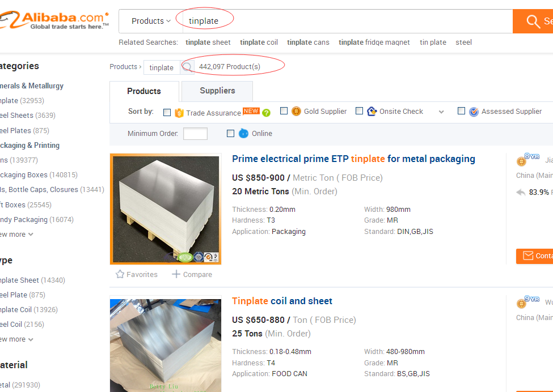
Task: Click the orange search magnifier button
Action: pos(533,21)
